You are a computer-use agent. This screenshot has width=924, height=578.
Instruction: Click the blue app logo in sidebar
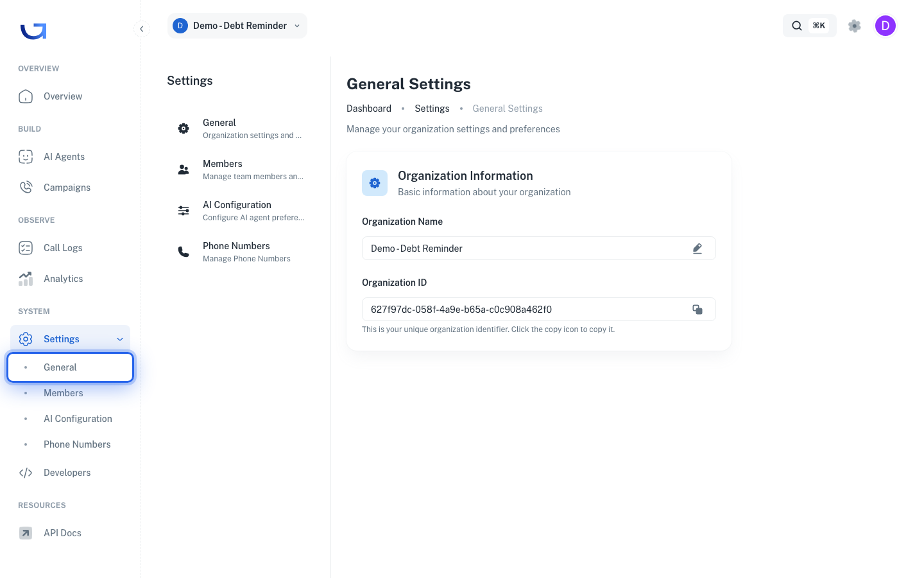tap(33, 30)
